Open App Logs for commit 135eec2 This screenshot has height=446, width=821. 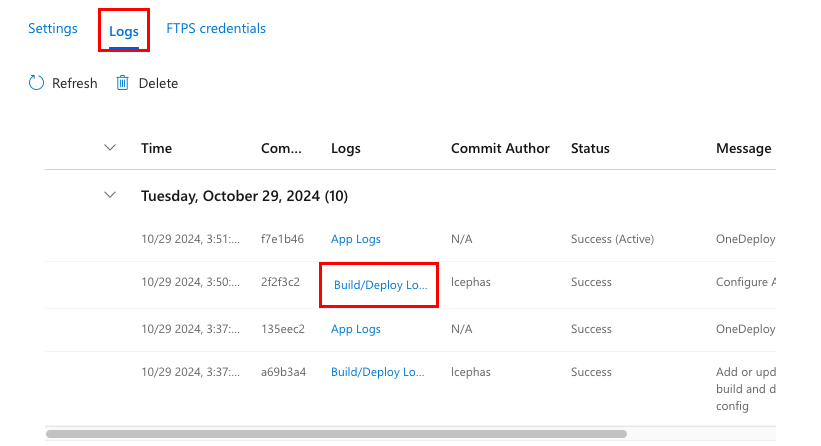tap(356, 329)
